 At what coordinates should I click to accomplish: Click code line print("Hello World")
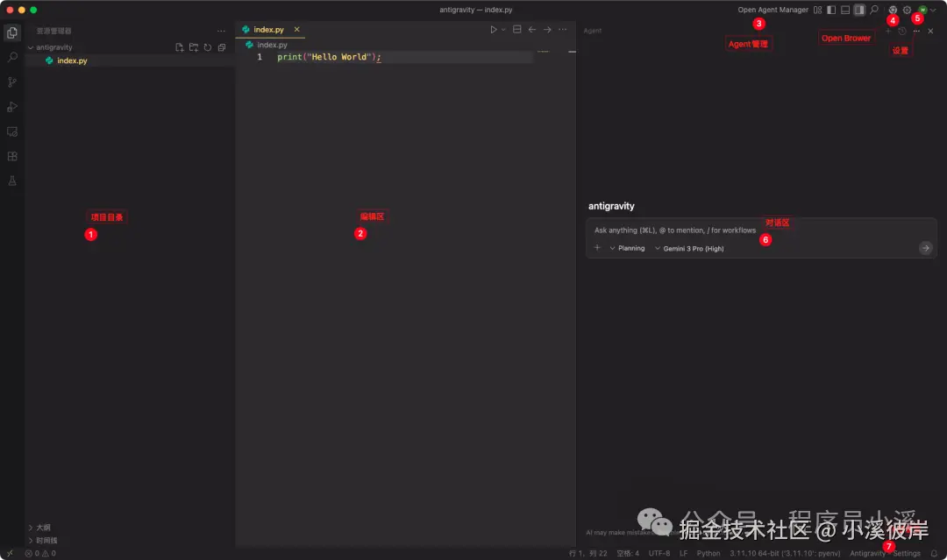point(329,57)
